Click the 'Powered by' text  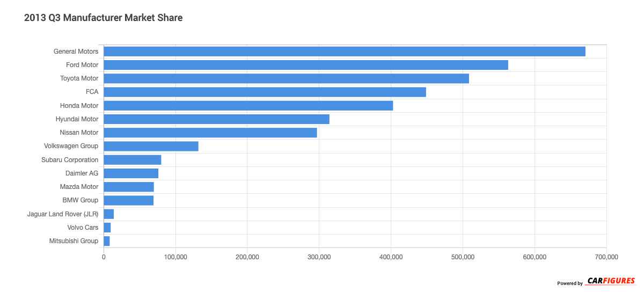tap(570, 283)
